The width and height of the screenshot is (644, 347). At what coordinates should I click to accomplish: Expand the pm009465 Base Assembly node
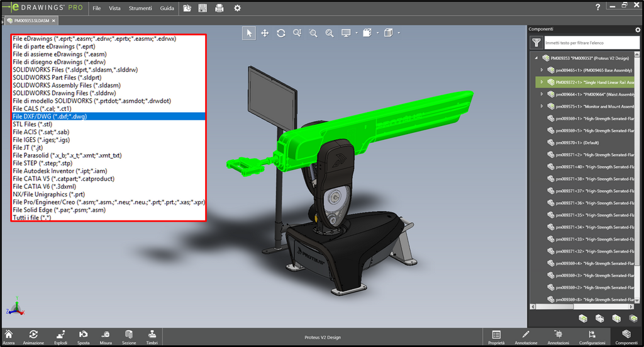tap(541, 71)
